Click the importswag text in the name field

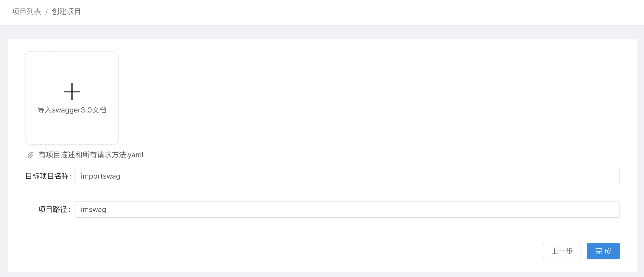[x=100, y=176]
